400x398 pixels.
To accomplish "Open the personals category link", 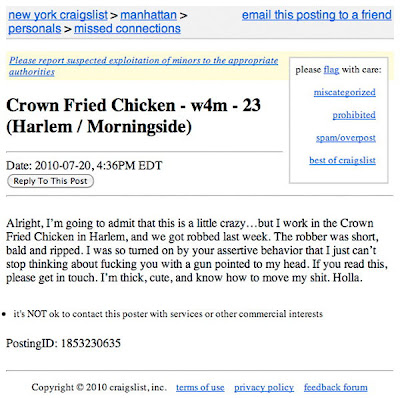I will [35, 29].
